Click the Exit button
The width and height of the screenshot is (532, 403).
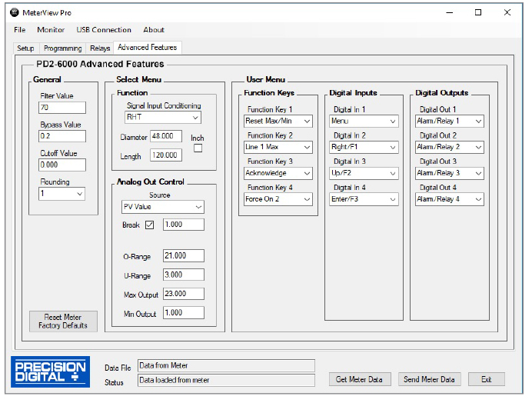coord(487,379)
